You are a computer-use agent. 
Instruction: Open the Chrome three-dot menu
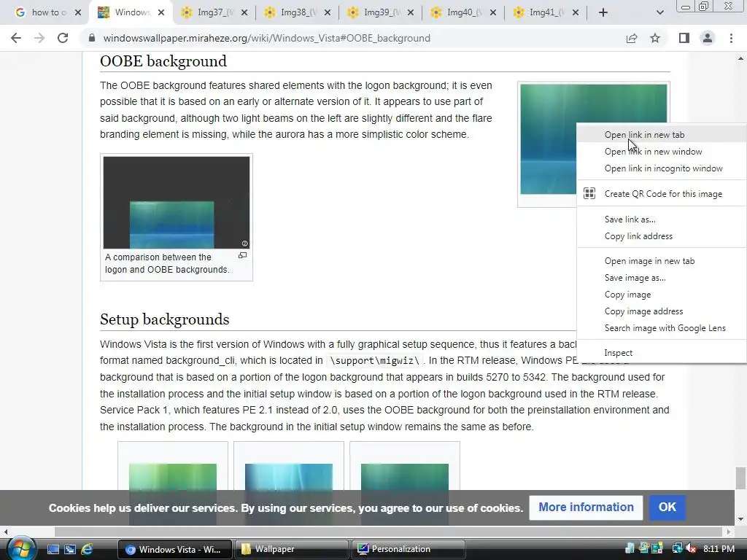(731, 38)
